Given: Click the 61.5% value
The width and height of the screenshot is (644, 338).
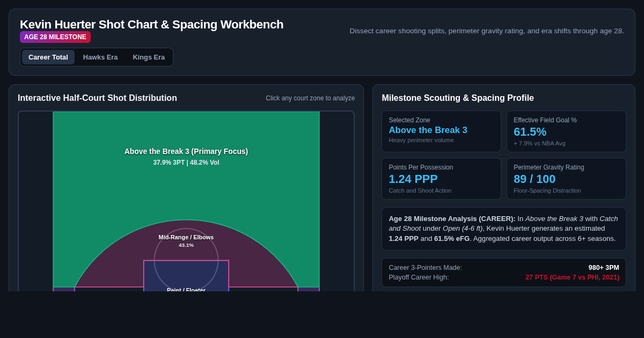Looking at the screenshot, I should tap(530, 132).
